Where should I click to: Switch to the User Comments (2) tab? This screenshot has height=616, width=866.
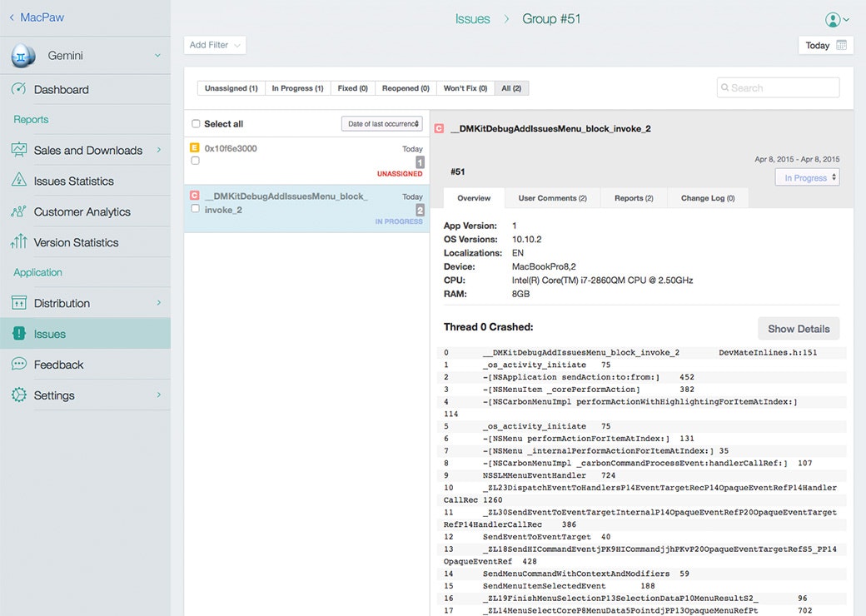click(x=552, y=198)
